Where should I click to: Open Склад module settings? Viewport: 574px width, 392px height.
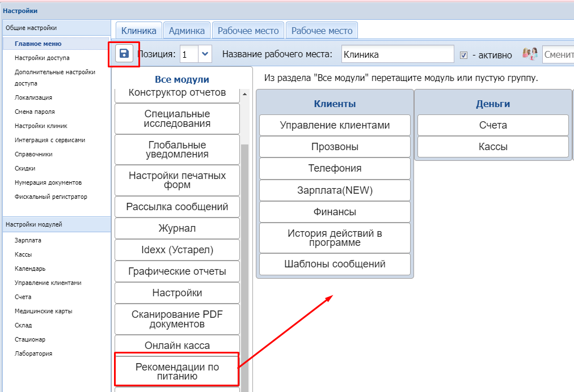point(23,326)
